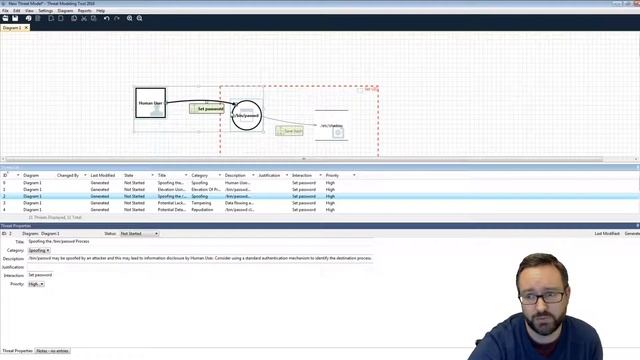640x360 pixels.
Task: Click the Undo arrow icon
Action: pos(107,18)
